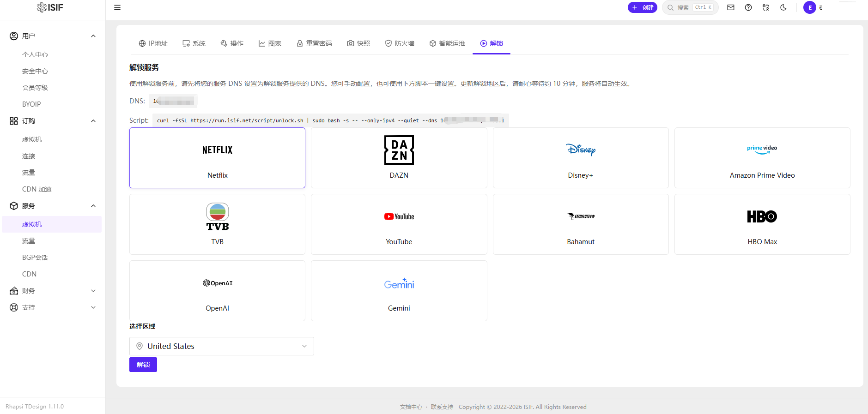Select the Gemini service card
The height and width of the screenshot is (414, 868).
coord(399,291)
